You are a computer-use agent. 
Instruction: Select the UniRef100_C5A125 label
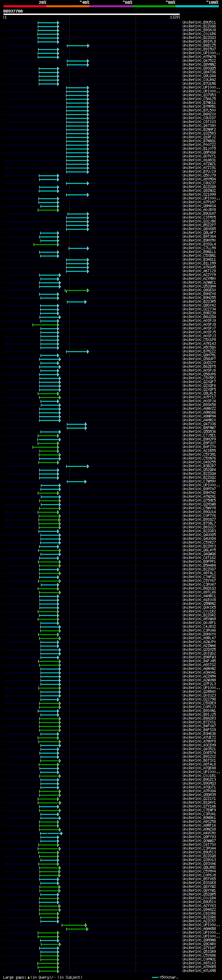pyautogui.click(x=199, y=99)
